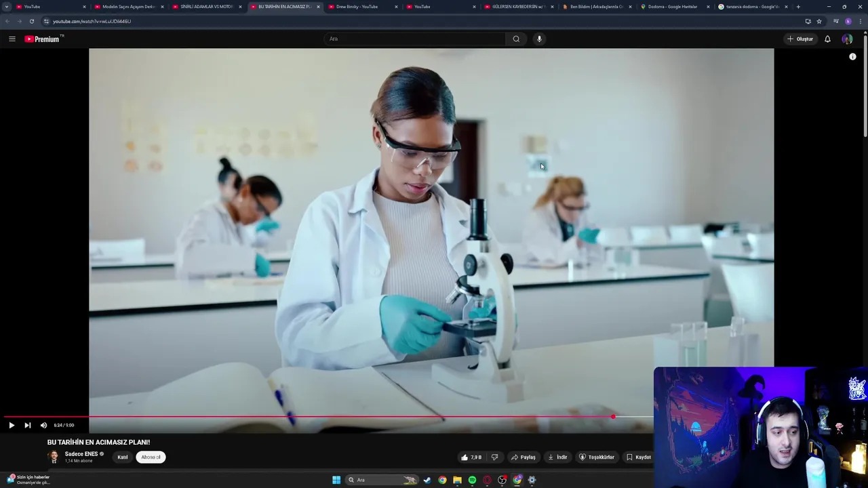Go forward in browser history
This screenshot has width=868, height=488.
tap(19, 21)
